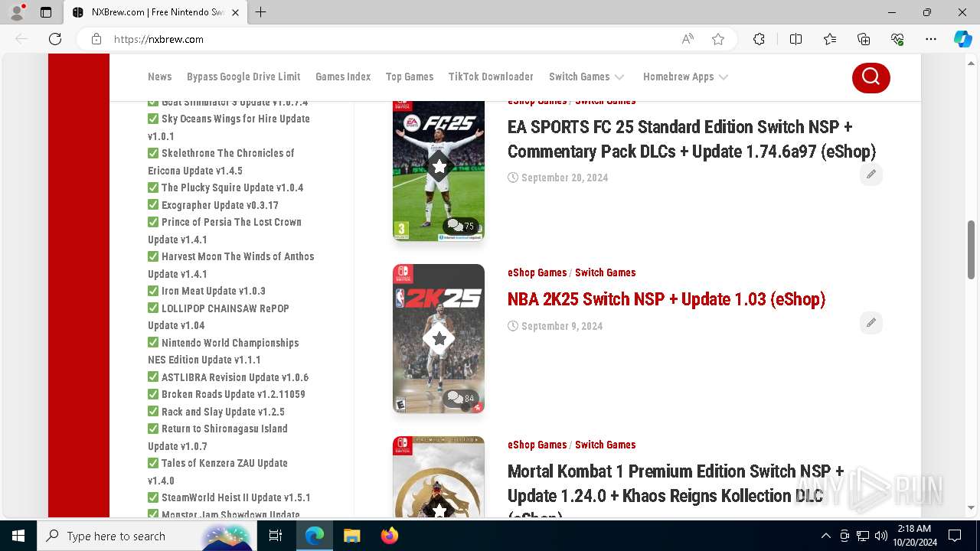
Task: Click the comments bubble showing 75
Action: click(461, 226)
